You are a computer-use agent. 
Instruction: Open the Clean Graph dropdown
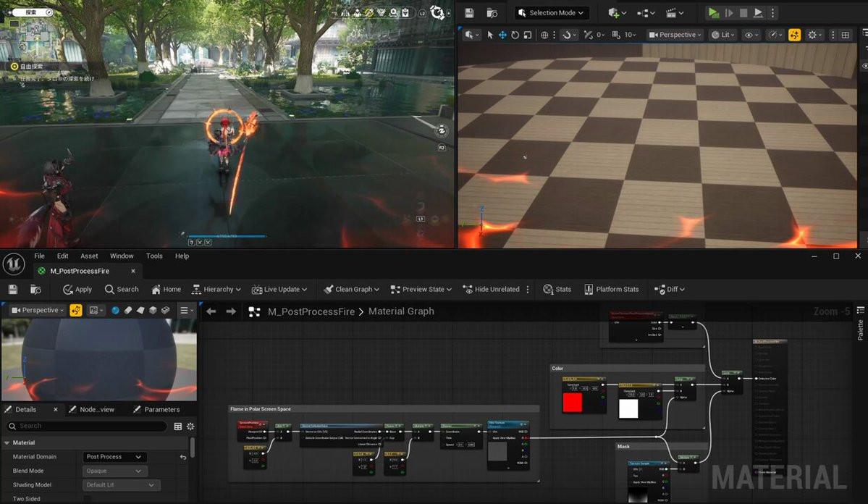[352, 289]
